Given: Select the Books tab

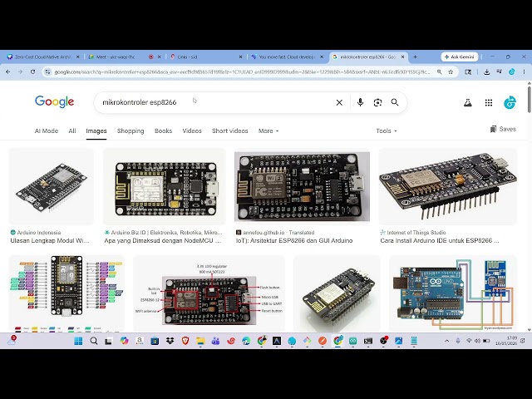Looking at the screenshot, I should point(163,131).
